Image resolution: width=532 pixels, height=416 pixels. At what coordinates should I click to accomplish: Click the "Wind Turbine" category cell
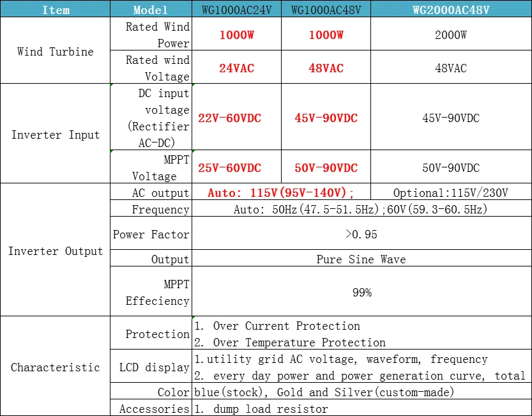click(x=56, y=52)
